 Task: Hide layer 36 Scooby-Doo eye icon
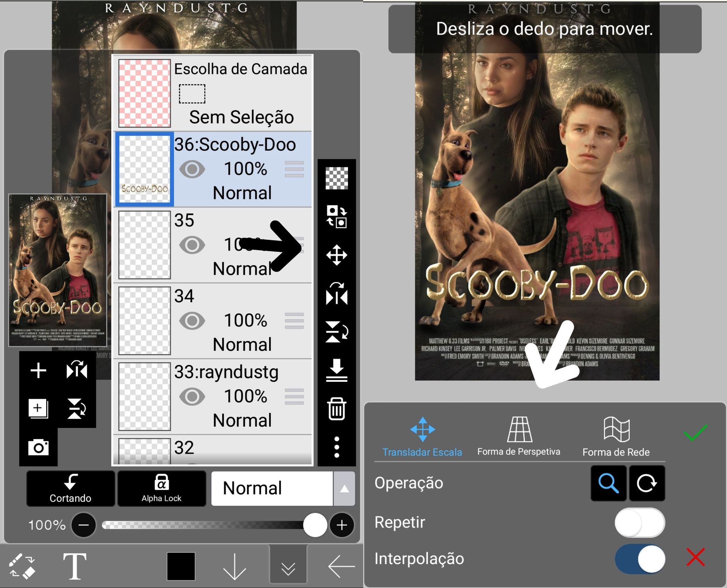tap(192, 169)
